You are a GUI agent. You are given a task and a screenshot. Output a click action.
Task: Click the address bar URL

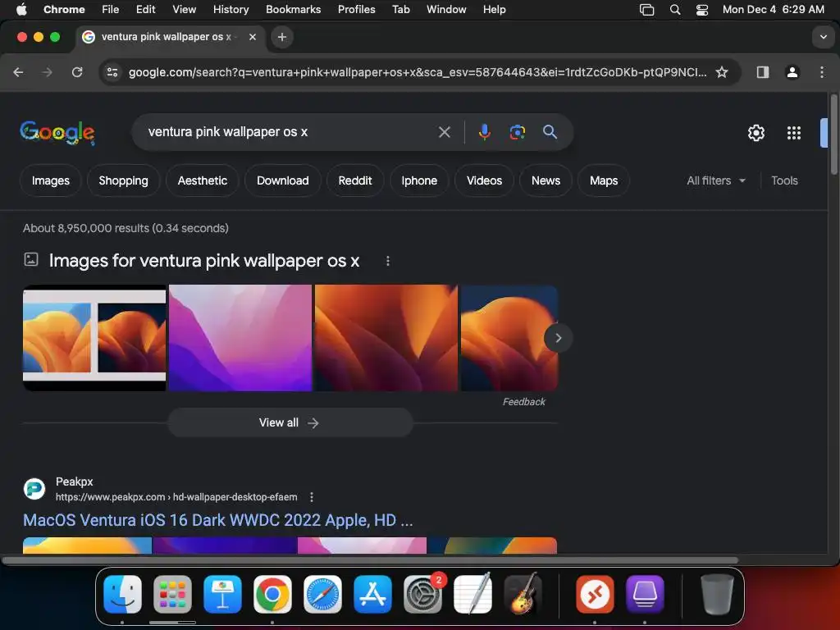(417, 72)
